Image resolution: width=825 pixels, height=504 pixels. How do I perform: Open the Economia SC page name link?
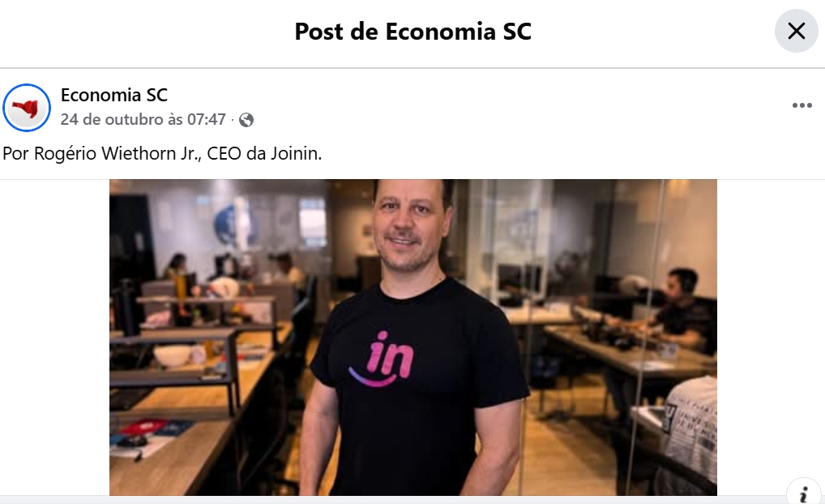114,96
